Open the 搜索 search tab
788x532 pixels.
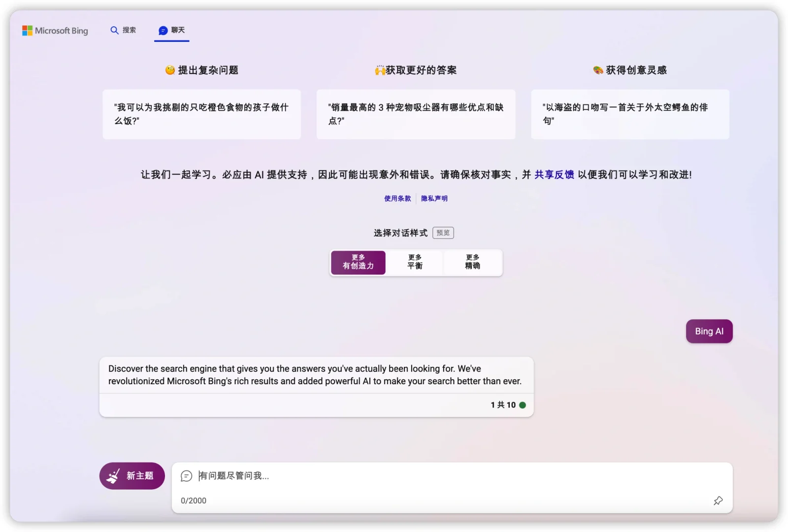123,30
